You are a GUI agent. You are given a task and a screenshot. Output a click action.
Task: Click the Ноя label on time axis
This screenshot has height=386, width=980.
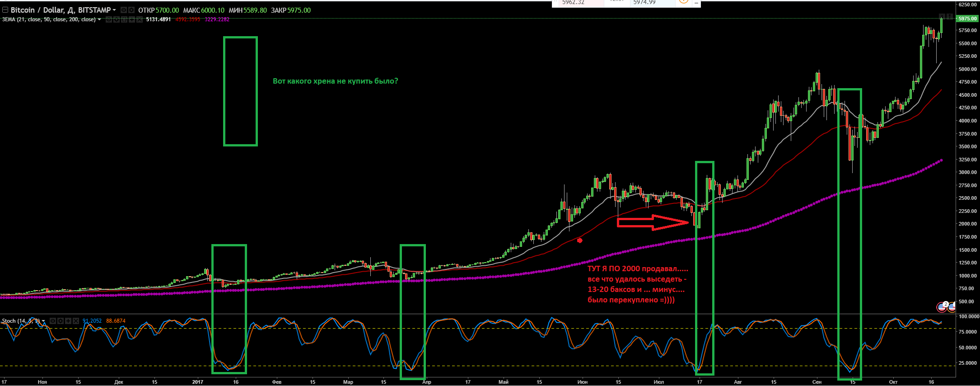(x=42, y=382)
